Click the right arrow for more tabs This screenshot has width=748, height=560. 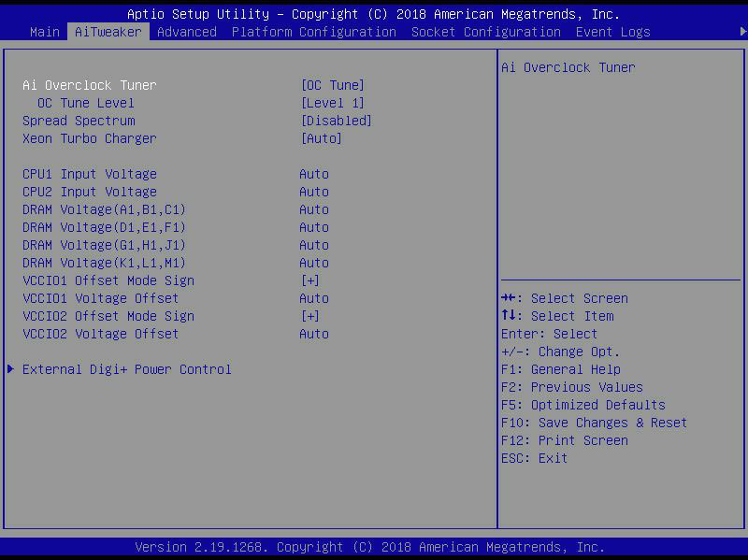pyautogui.click(x=743, y=32)
